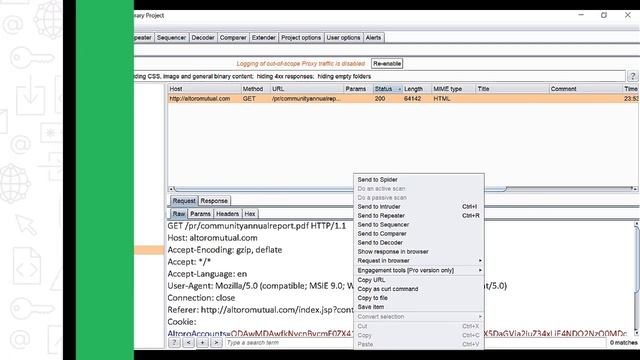Sort table by Host column
The width and height of the screenshot is (640, 360).
click(204, 89)
